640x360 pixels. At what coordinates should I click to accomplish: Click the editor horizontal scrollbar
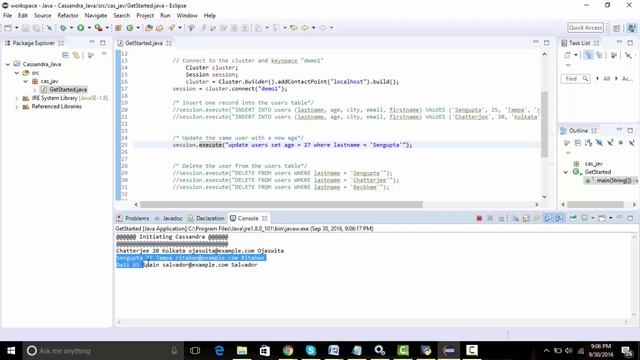(x=281, y=204)
